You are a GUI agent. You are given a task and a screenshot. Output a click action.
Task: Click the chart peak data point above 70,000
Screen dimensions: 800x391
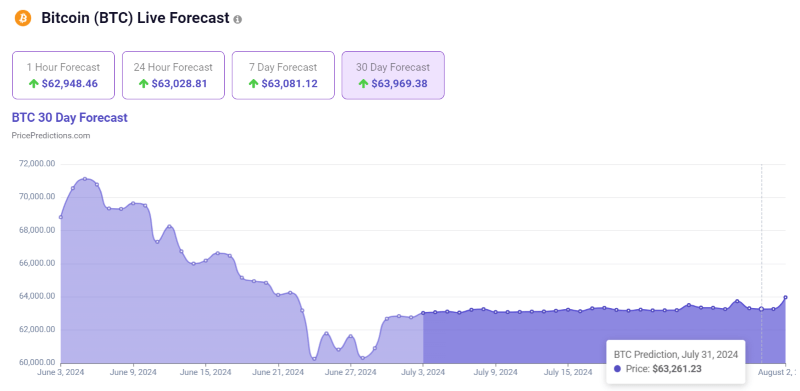click(85, 179)
